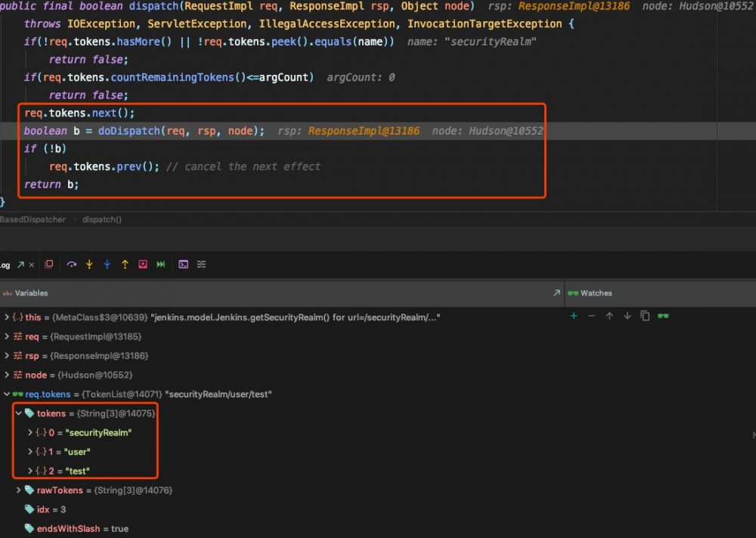The width and height of the screenshot is (756, 538).
Task: Select the Watches panel tab
Action: (596, 293)
